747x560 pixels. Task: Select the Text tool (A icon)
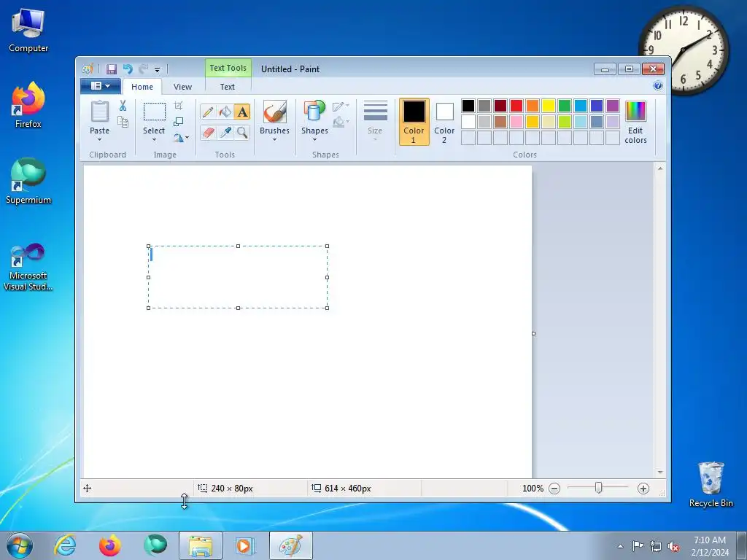click(242, 112)
